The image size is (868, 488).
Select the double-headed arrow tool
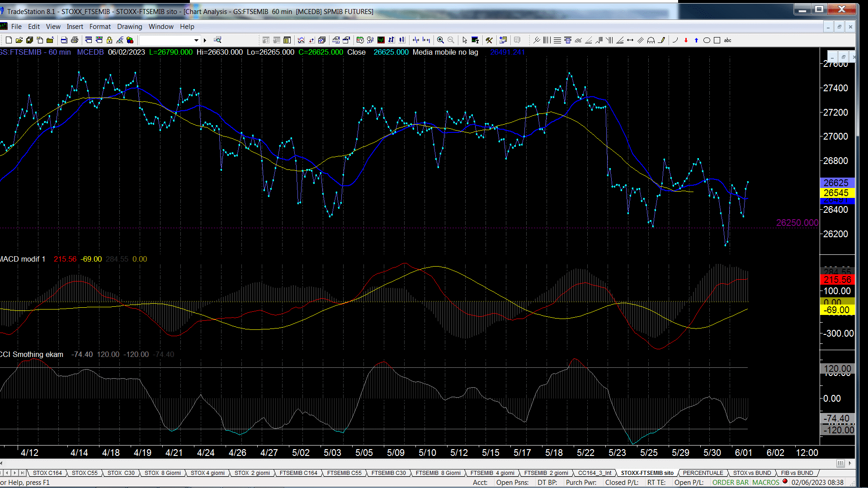coord(630,40)
